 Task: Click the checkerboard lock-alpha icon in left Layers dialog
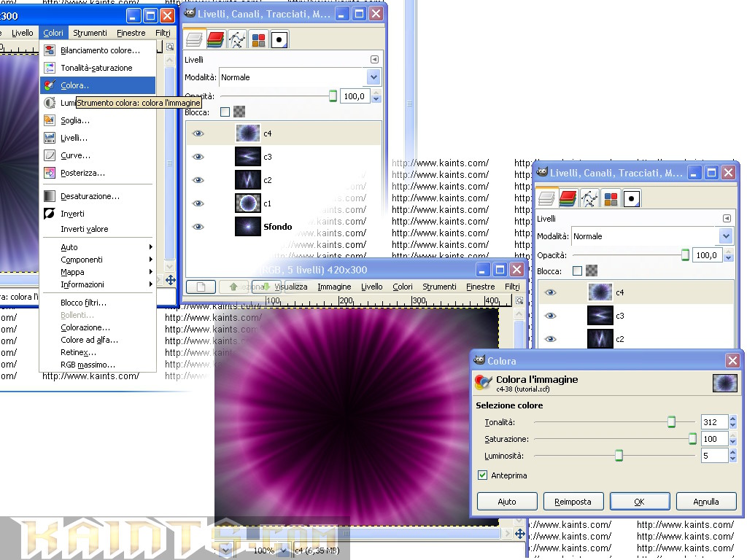pos(239,112)
